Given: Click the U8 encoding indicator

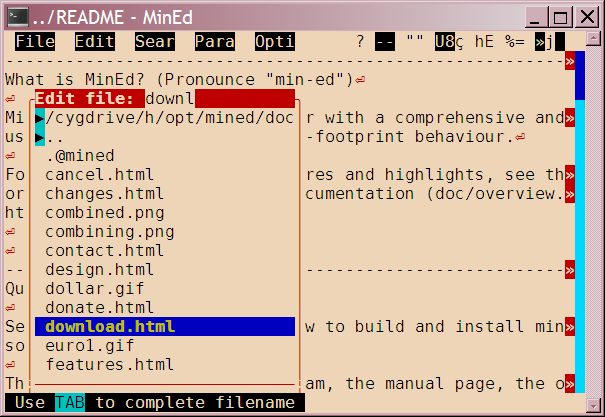Looking at the screenshot, I should 444,41.
